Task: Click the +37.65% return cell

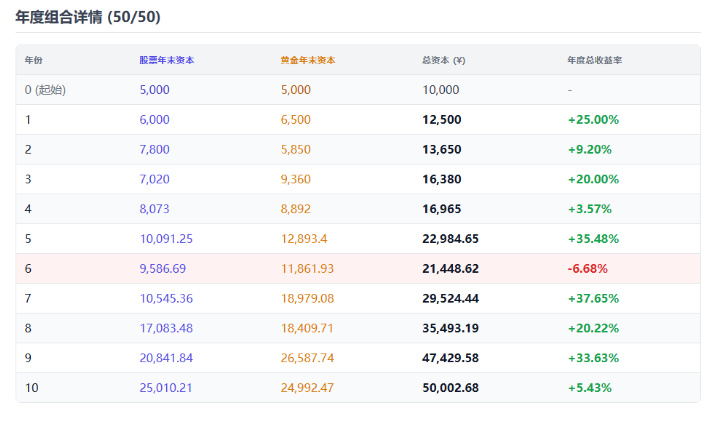Action: pos(593,298)
